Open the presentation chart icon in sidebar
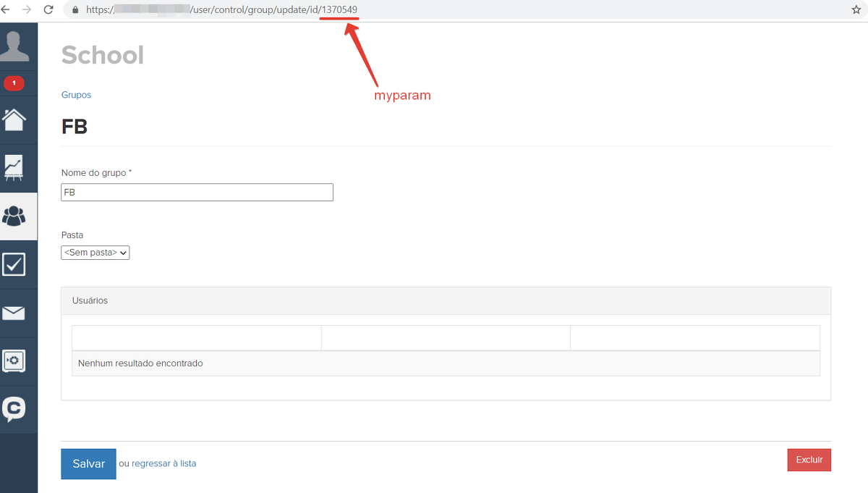Image resolution: width=868 pixels, height=493 pixels. tap(14, 167)
